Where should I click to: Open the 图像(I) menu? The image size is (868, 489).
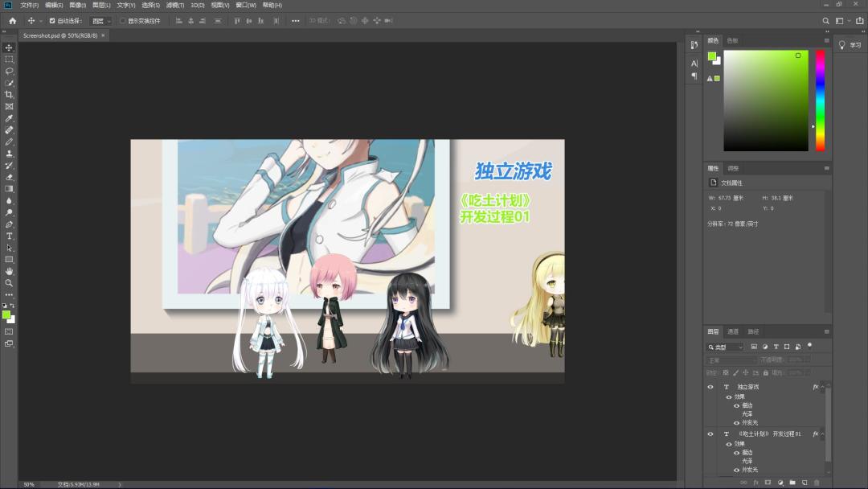click(x=77, y=5)
